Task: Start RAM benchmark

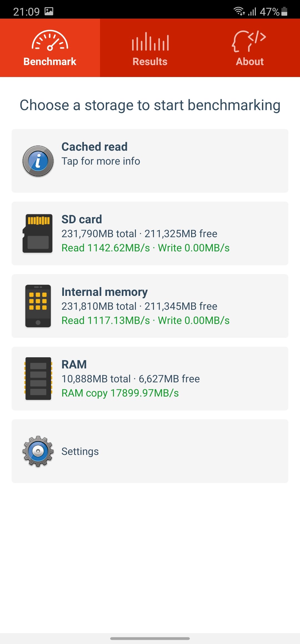Action: pyautogui.click(x=150, y=378)
